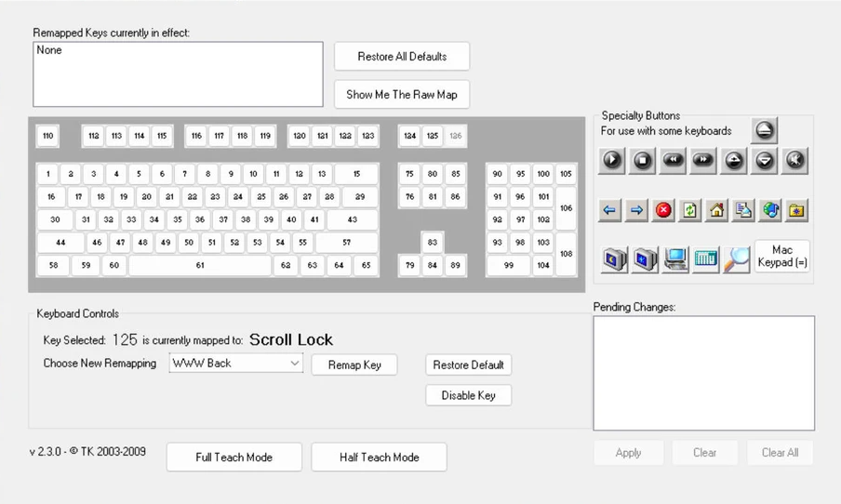Select the WWW Favorites folder icon
This screenshot has width=841, height=504.
[x=796, y=210]
